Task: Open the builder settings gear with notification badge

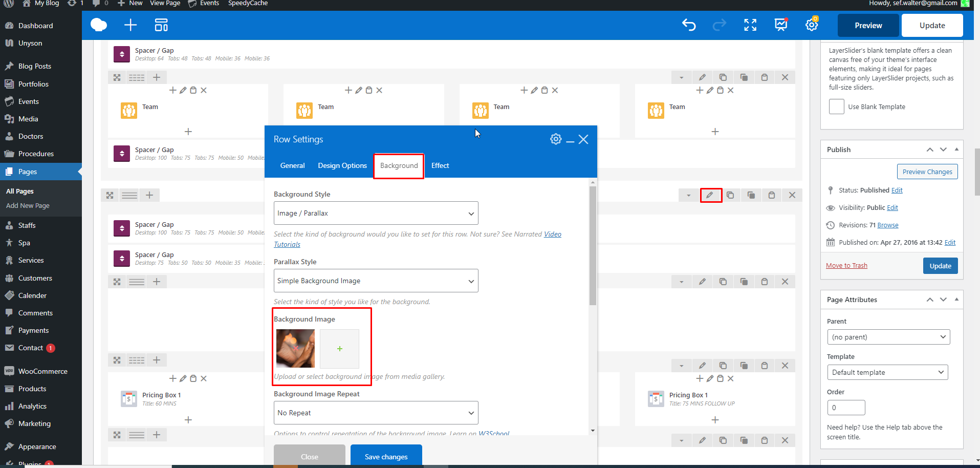Action: tap(812, 24)
